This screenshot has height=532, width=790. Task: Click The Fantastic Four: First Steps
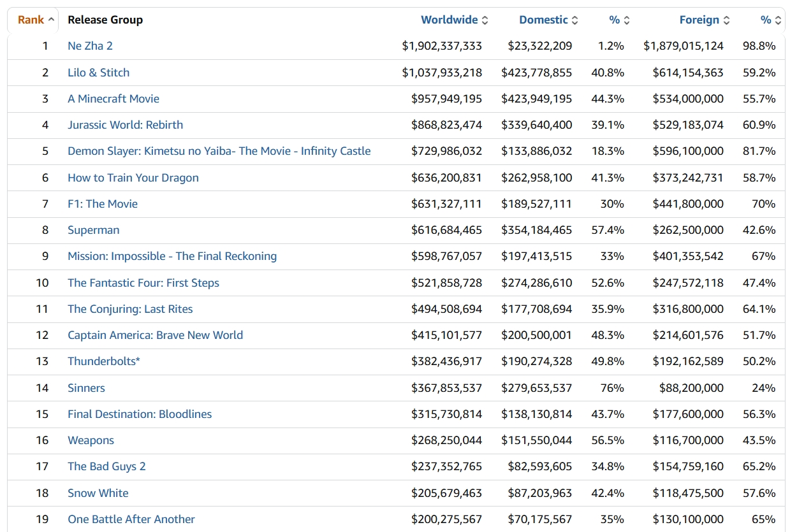(x=143, y=283)
